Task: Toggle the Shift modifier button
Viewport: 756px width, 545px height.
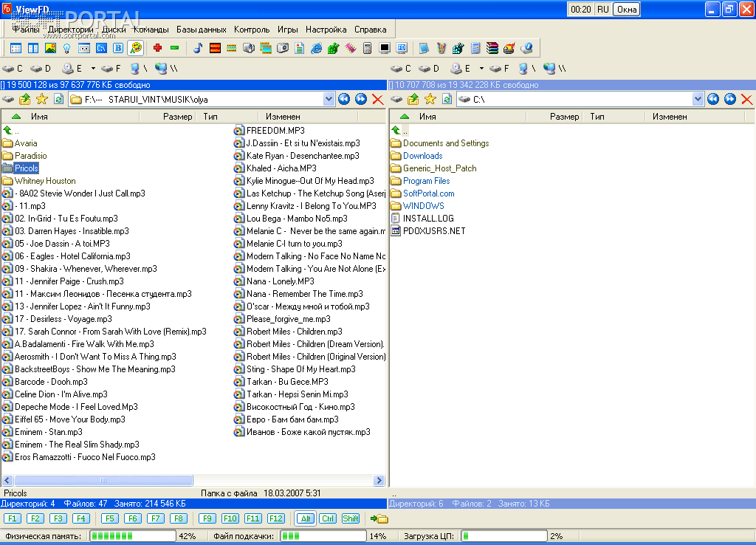Action: pos(351,518)
